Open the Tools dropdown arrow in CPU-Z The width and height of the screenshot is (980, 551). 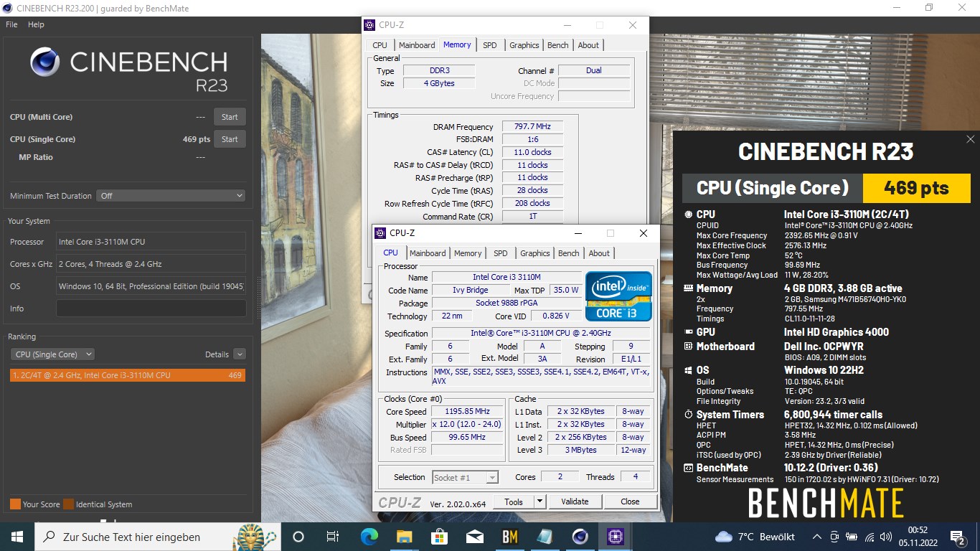pos(540,501)
